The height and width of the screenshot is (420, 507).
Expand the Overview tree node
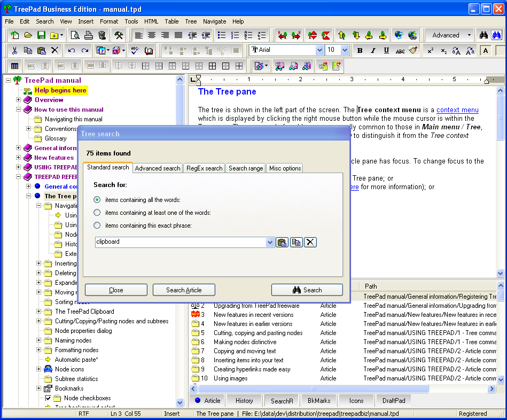pos(18,99)
